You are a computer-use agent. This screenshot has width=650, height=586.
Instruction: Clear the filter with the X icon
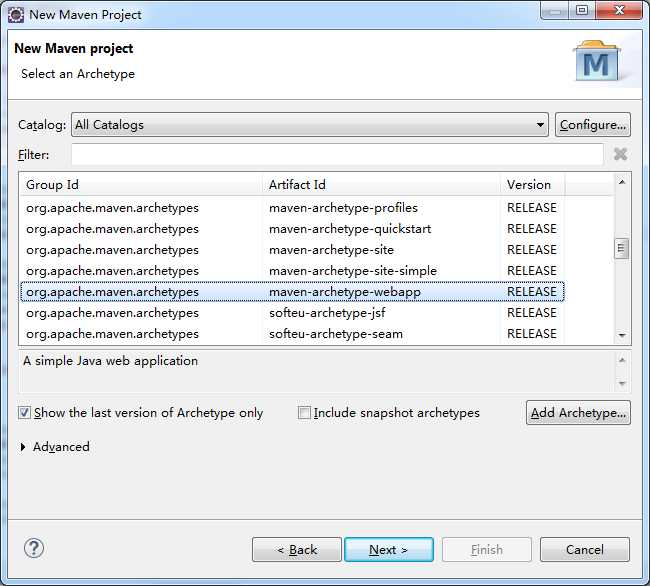click(620, 155)
